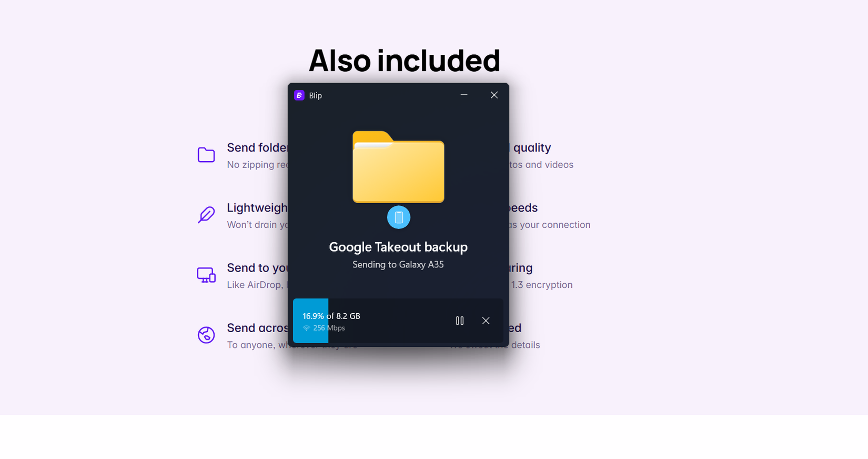Click the "quality" feature heading

pos(532,148)
